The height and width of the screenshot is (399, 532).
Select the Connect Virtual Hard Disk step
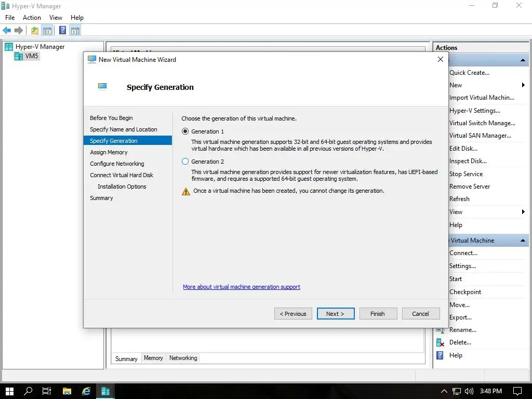[122, 175]
